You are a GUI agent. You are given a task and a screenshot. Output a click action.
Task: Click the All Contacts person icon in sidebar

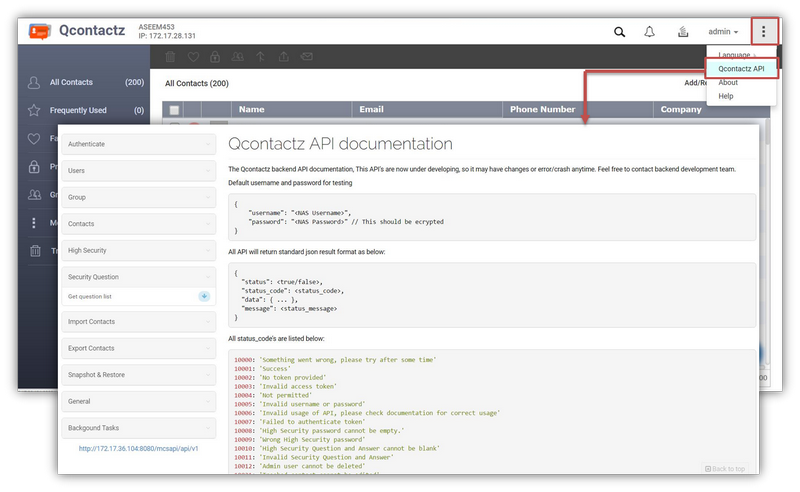coord(34,82)
